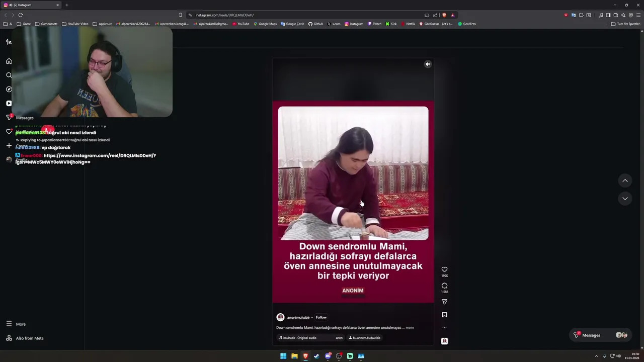Open anonimuhabir's profile picture
The width and height of the screenshot is (644, 362).
click(x=280, y=317)
